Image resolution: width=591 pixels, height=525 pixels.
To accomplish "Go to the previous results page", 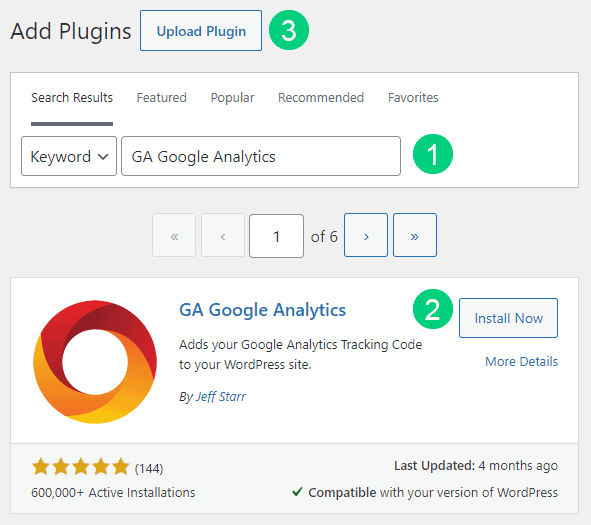I will pyautogui.click(x=223, y=236).
